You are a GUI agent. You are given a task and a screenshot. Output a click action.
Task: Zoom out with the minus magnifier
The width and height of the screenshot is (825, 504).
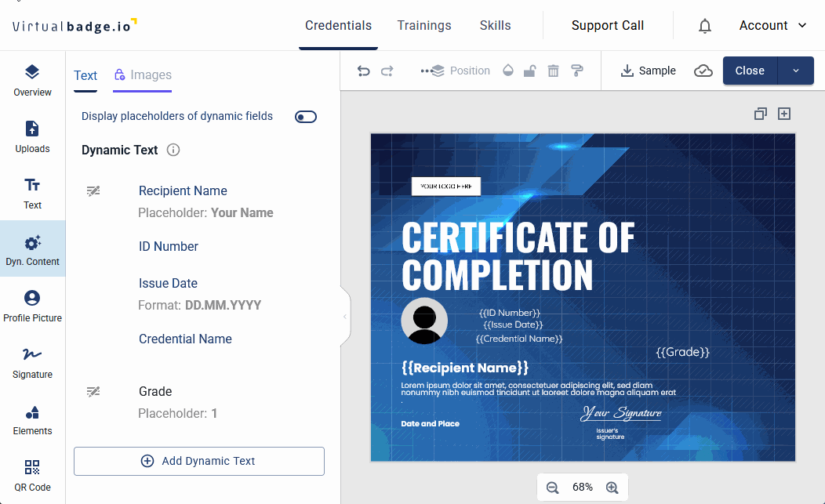click(x=552, y=488)
